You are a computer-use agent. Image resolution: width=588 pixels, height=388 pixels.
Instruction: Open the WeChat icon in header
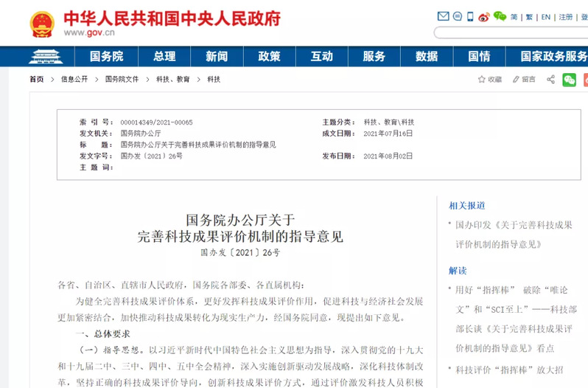pos(500,16)
